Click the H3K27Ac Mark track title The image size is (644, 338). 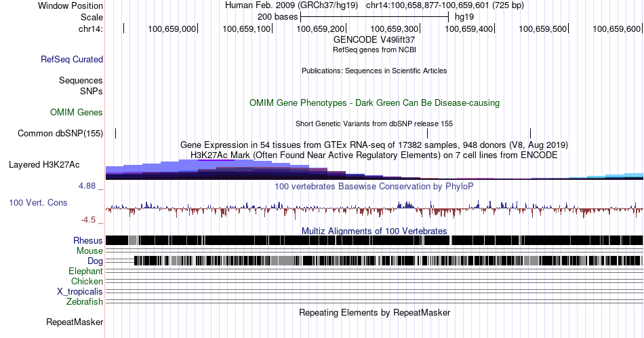[x=374, y=155]
